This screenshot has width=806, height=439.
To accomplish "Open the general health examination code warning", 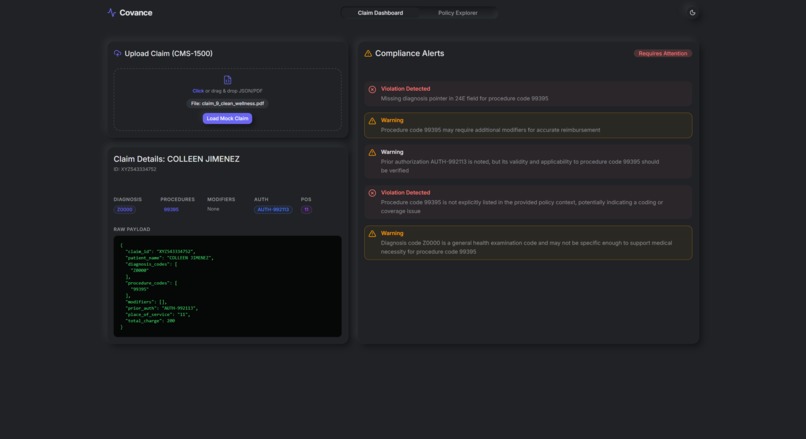I will (528, 242).
